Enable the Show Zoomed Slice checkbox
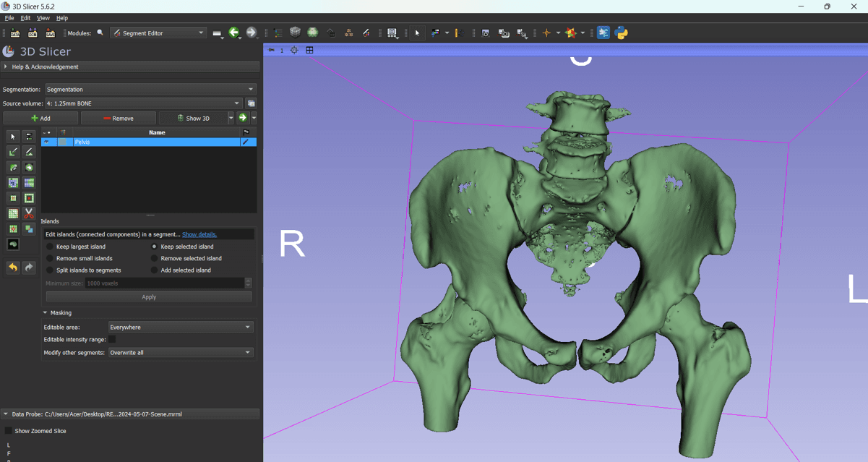The width and height of the screenshot is (868, 462). pos(9,431)
